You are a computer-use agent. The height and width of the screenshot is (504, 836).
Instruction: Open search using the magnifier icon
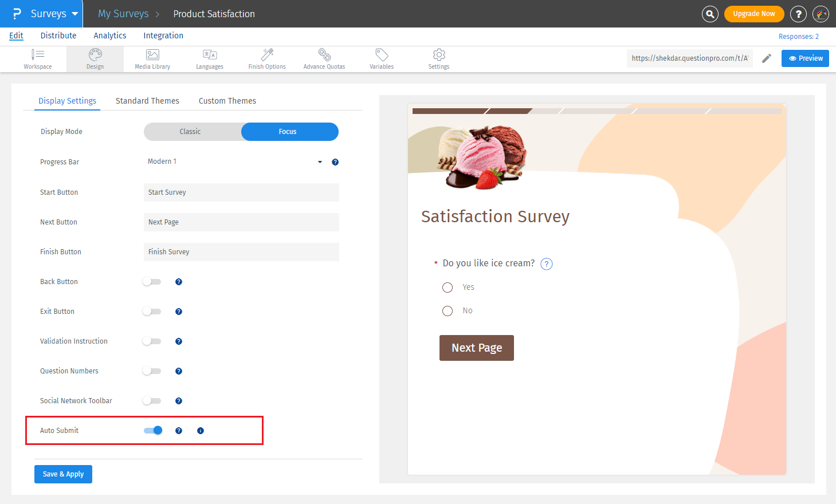click(x=710, y=13)
